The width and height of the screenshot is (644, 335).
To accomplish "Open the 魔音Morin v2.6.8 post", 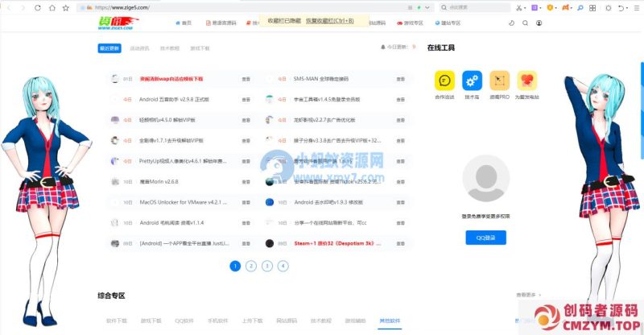I will point(159,182).
